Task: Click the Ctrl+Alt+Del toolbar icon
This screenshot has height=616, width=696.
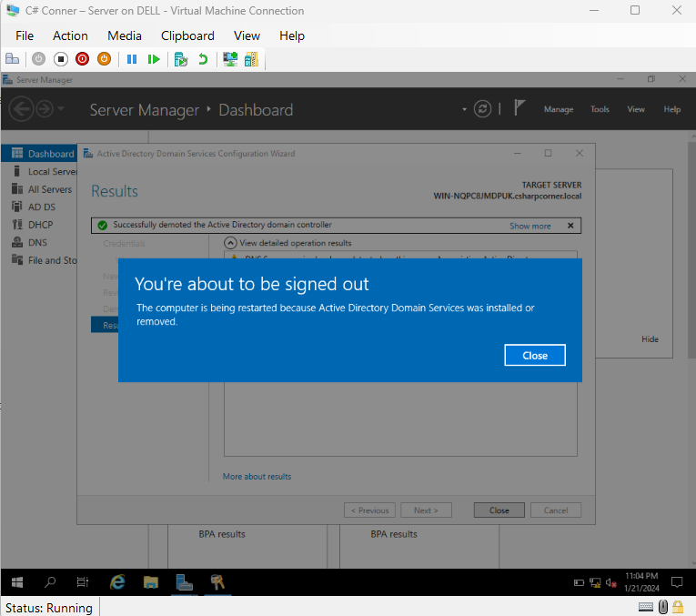Action: [x=12, y=59]
